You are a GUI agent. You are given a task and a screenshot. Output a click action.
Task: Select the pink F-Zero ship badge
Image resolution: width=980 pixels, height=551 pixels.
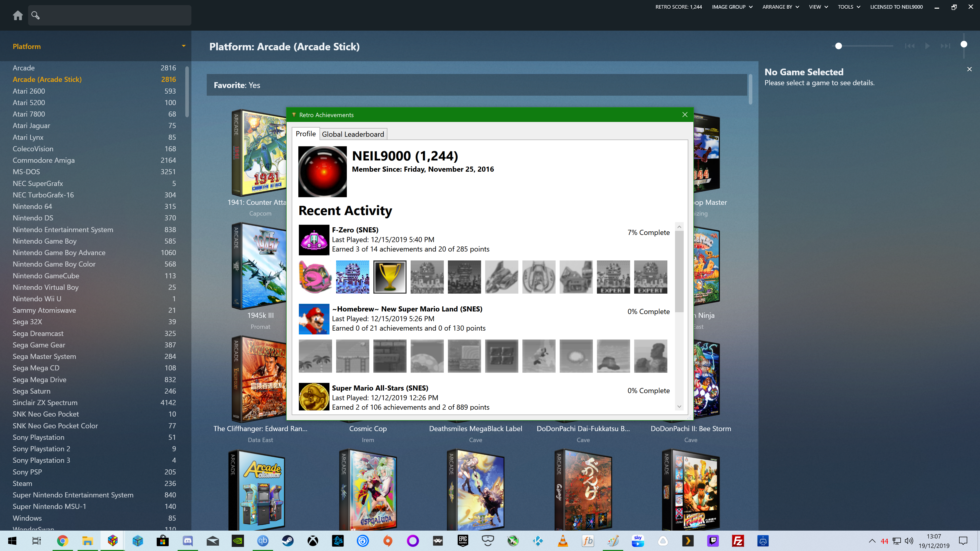tap(315, 277)
